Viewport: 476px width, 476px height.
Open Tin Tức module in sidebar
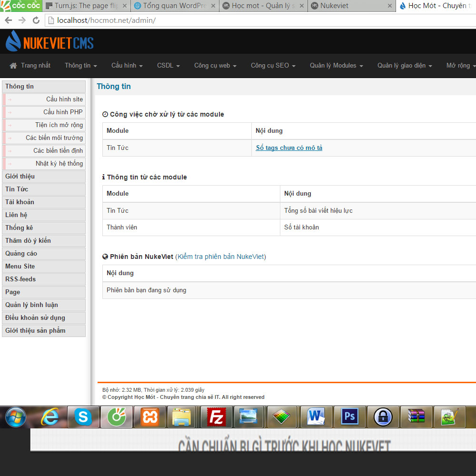coord(44,189)
